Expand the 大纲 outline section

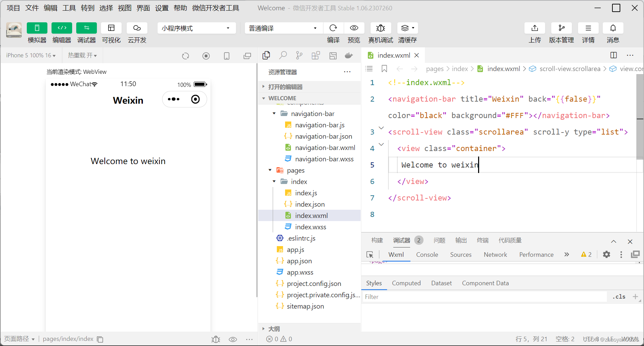point(309,328)
